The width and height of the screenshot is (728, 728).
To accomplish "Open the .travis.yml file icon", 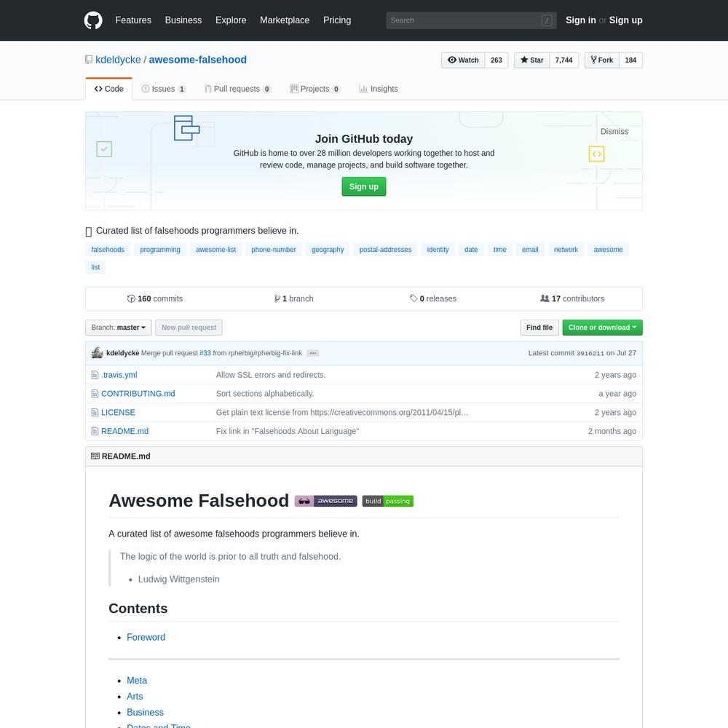I will [95, 375].
